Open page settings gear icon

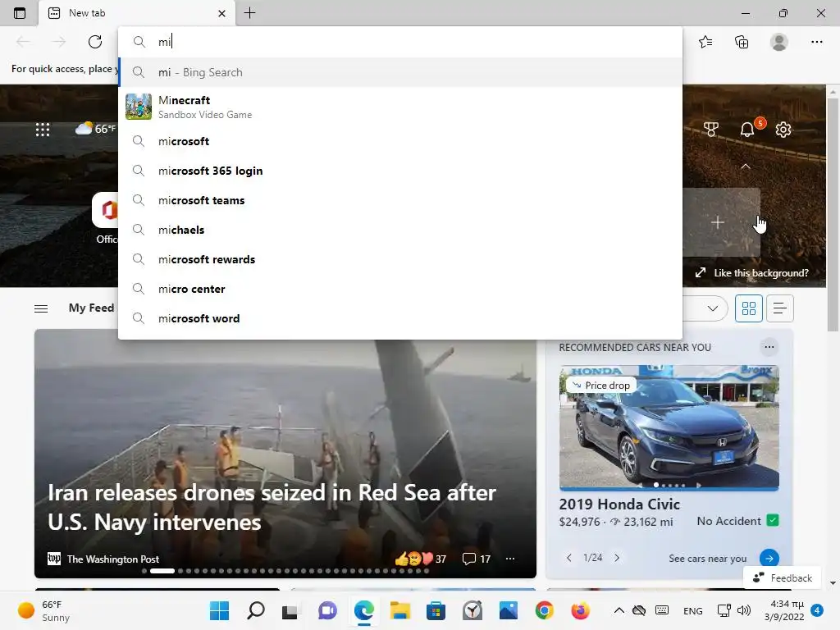coord(783,129)
